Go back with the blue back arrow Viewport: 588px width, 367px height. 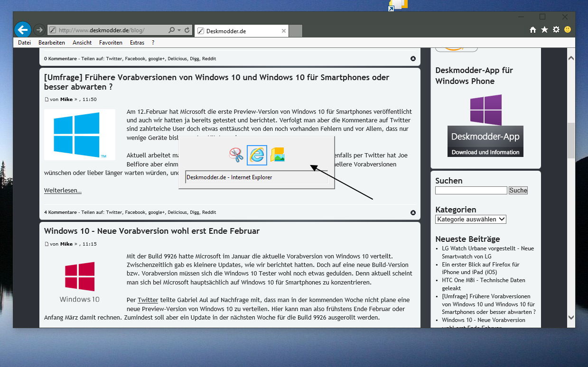click(22, 30)
